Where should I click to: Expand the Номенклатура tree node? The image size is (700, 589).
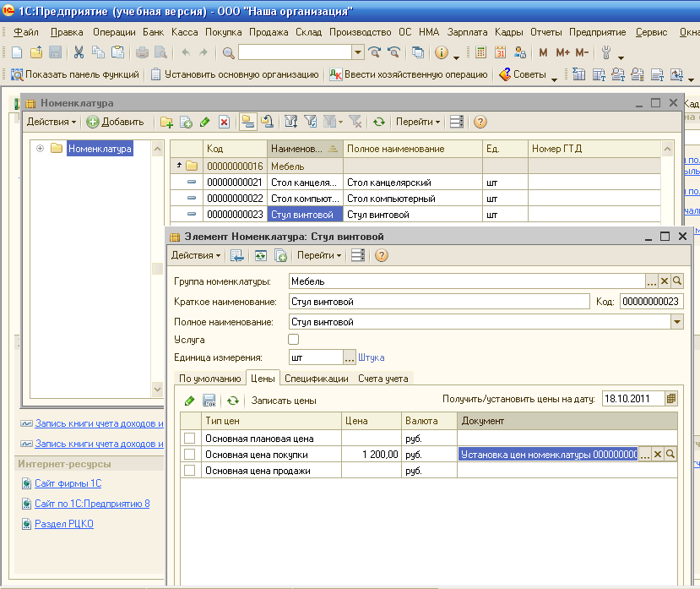pyautogui.click(x=40, y=149)
